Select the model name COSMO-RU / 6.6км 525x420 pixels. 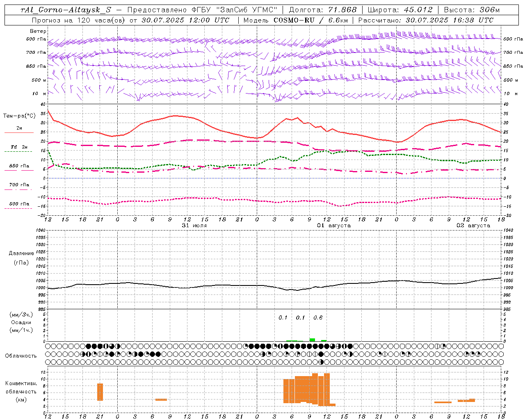(310, 20)
